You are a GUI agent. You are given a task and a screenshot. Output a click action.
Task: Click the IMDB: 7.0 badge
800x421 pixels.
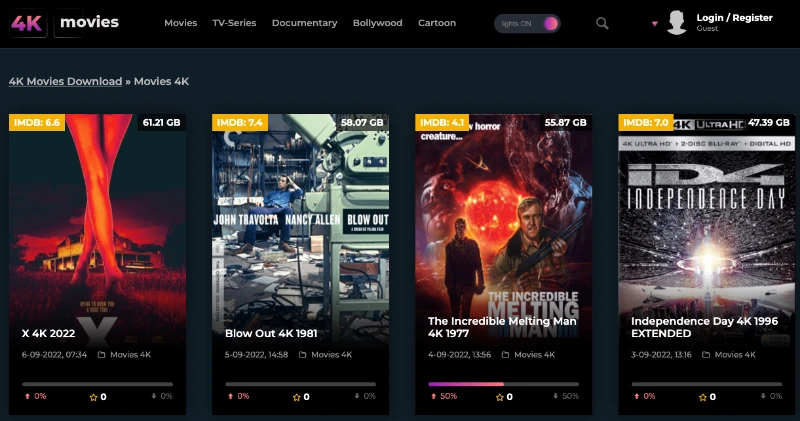[645, 122]
